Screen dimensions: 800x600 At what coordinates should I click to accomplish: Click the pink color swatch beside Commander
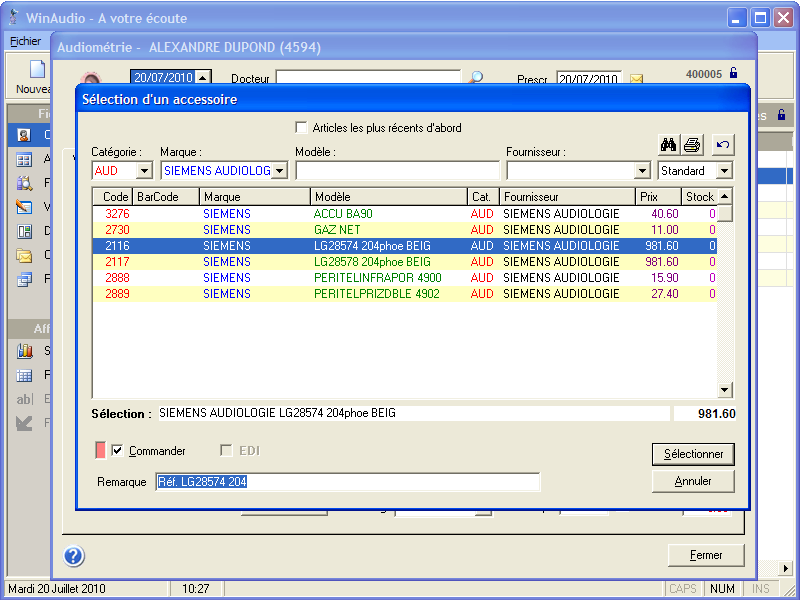(x=99, y=451)
